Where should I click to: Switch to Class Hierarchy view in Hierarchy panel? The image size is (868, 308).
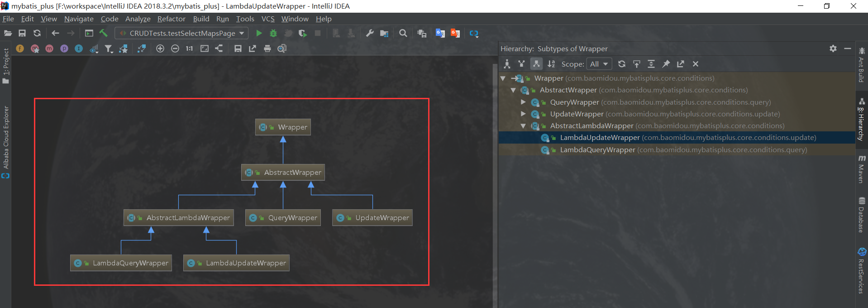tap(507, 64)
